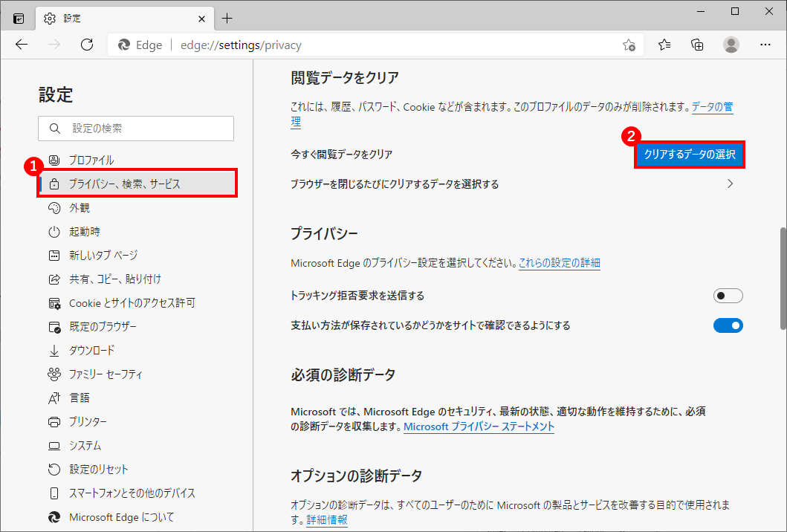Open プリンター settings
Screen dimensions: 787x532
coord(136,421)
